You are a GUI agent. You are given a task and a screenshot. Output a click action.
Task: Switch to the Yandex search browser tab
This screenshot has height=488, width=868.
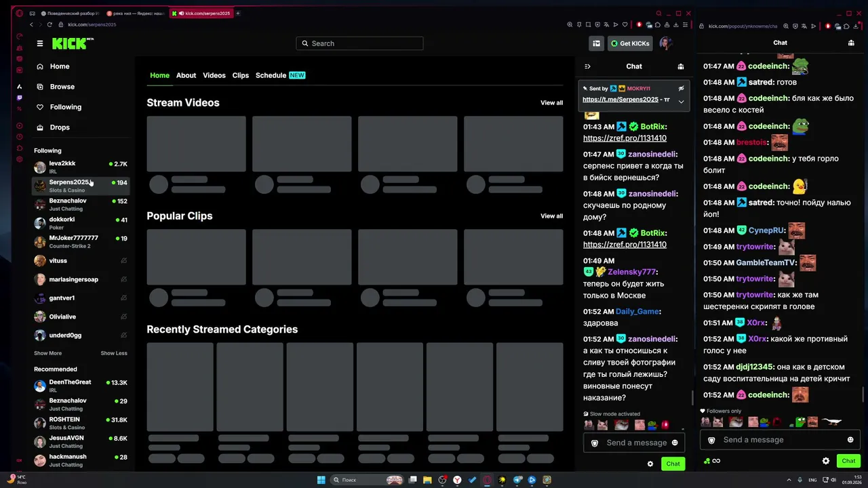click(x=136, y=14)
